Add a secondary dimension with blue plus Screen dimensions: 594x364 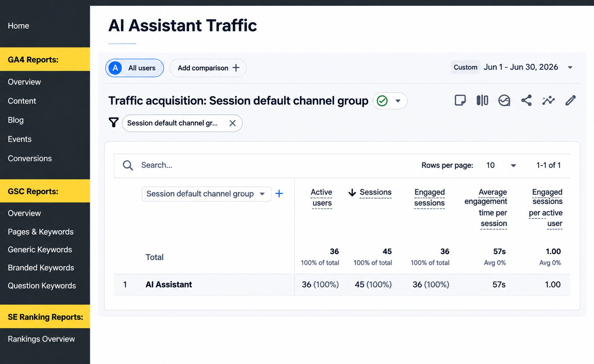tap(279, 193)
